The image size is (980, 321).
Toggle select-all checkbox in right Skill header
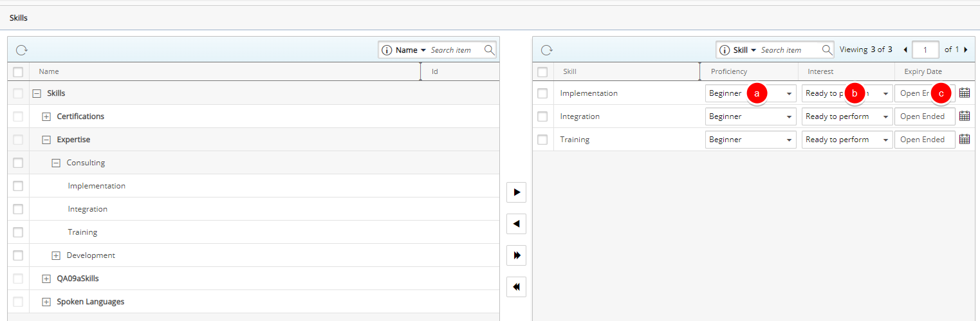click(x=542, y=72)
